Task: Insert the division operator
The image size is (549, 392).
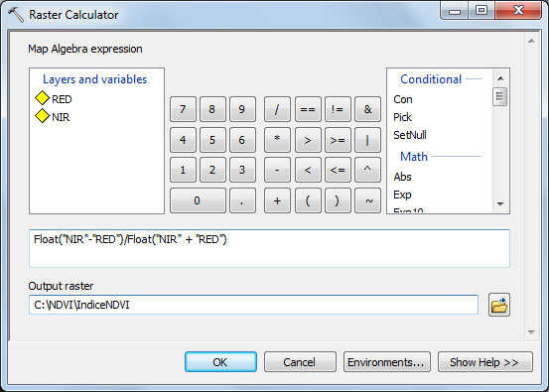Action: point(277,109)
